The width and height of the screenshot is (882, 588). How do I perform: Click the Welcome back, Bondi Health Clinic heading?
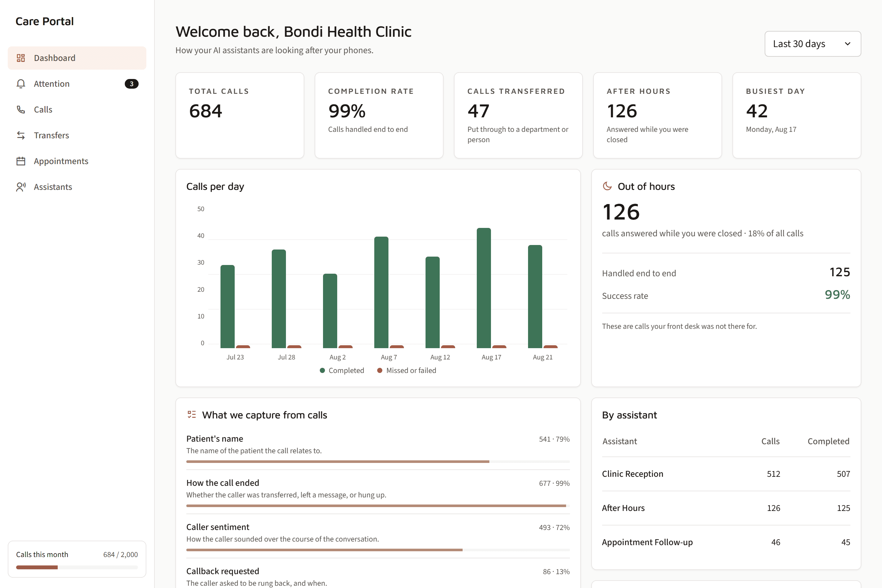tap(294, 32)
